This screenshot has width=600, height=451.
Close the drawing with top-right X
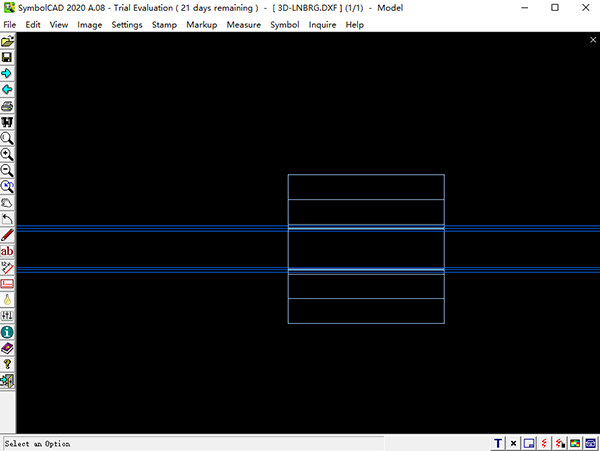(593, 40)
